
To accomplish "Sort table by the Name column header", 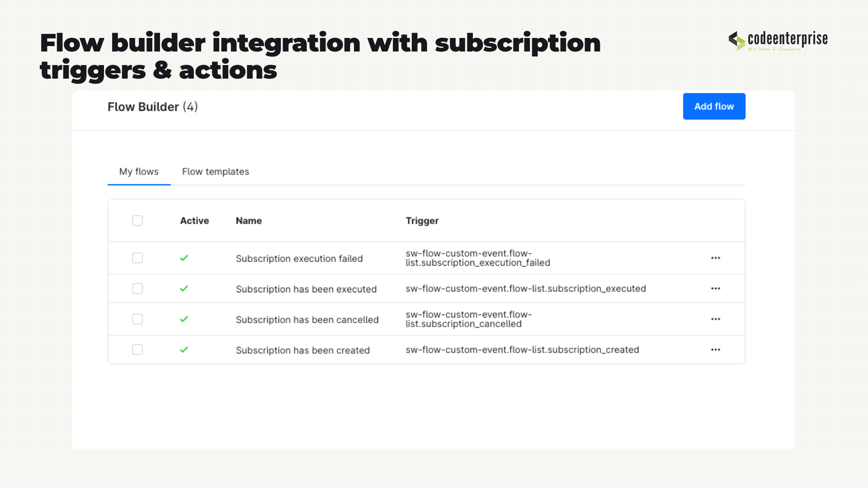I will coord(249,221).
